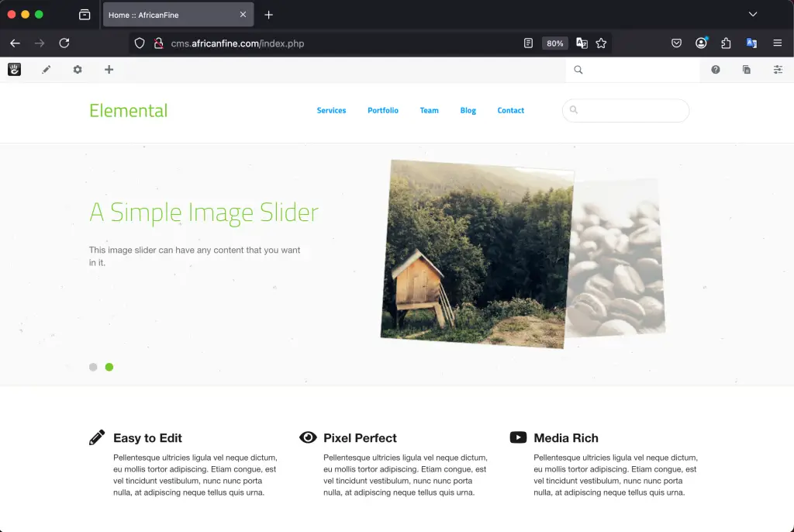Open the dashboard sliders icon
Image resolution: width=794 pixels, height=532 pixels.
pyautogui.click(x=778, y=69)
